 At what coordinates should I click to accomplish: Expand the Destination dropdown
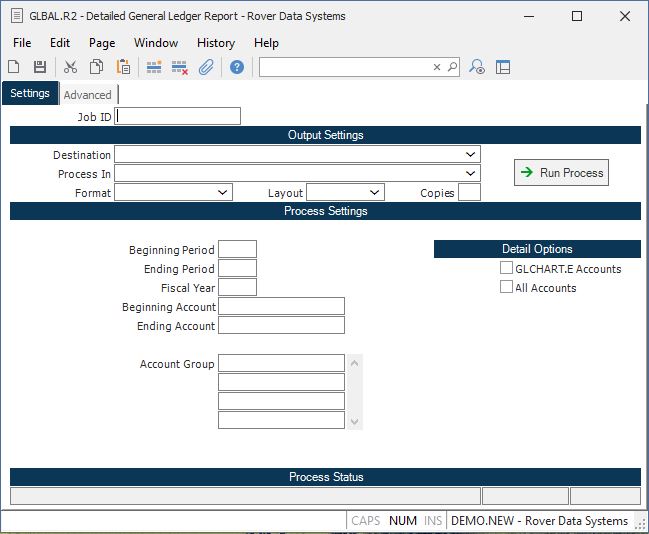pyautogui.click(x=470, y=155)
